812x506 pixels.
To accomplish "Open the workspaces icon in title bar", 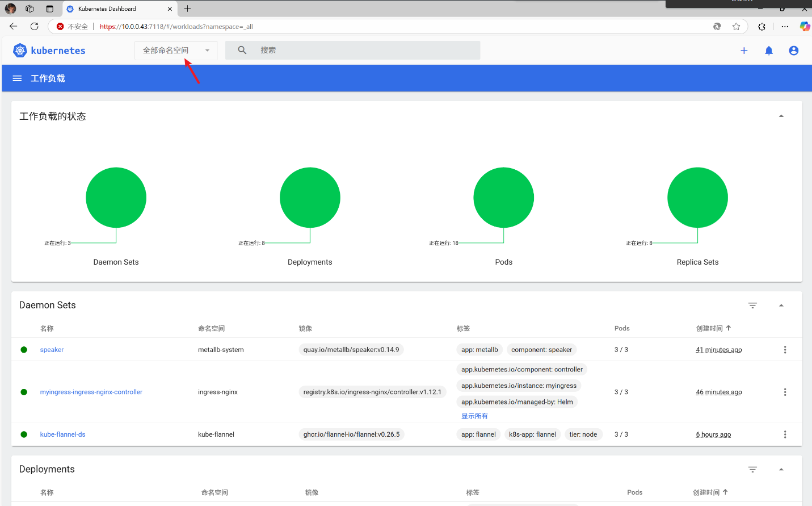I will coord(30,9).
